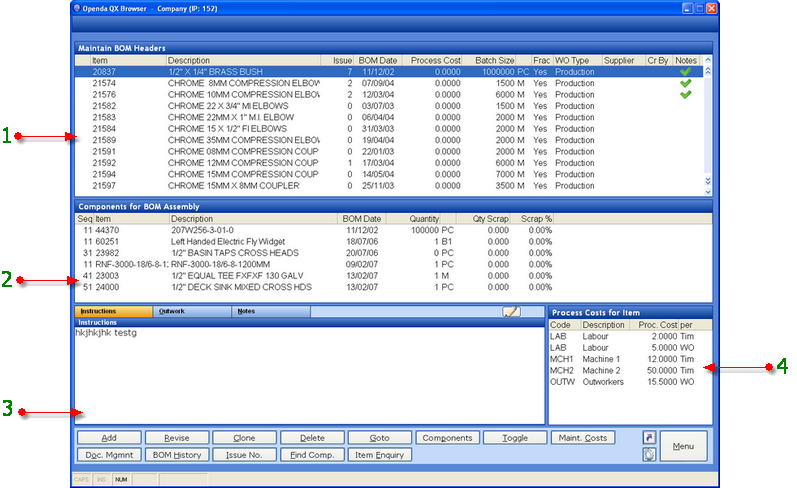Click the WO Type column header

point(577,60)
